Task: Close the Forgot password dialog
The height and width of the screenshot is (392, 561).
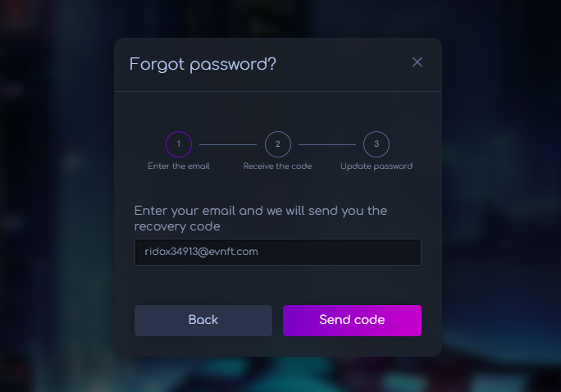Action: click(417, 62)
